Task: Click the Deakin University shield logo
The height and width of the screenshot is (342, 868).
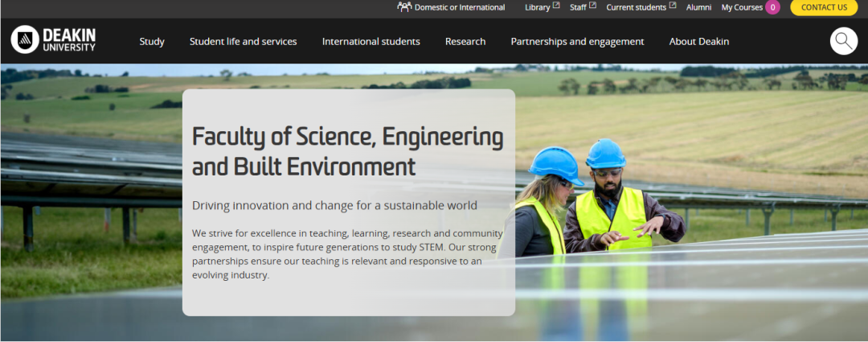Action: pos(25,40)
